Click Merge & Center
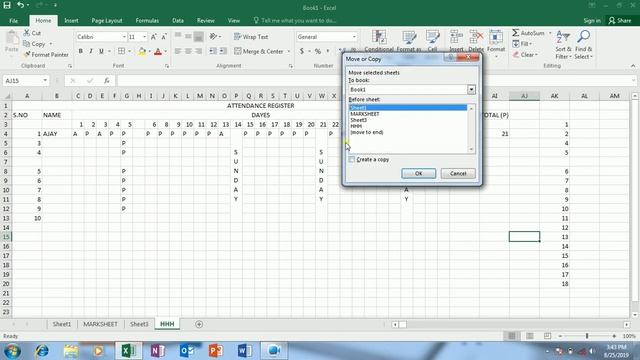Screen dimensions: 640x360 click(259, 51)
